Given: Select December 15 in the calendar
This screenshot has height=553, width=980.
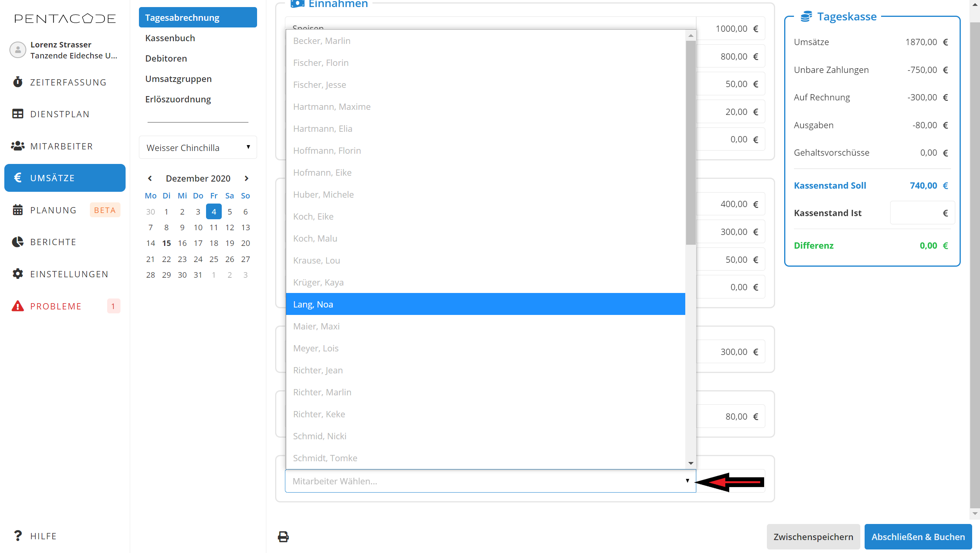Looking at the screenshot, I should (166, 243).
